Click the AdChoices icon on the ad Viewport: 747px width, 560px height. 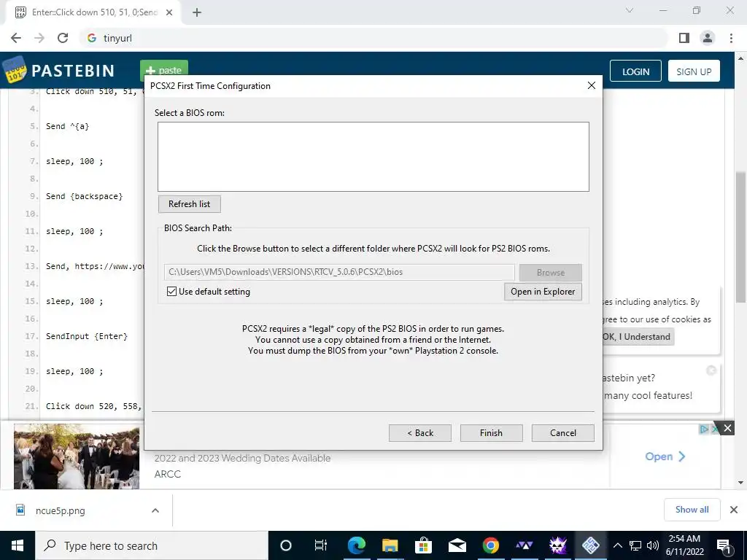click(704, 429)
